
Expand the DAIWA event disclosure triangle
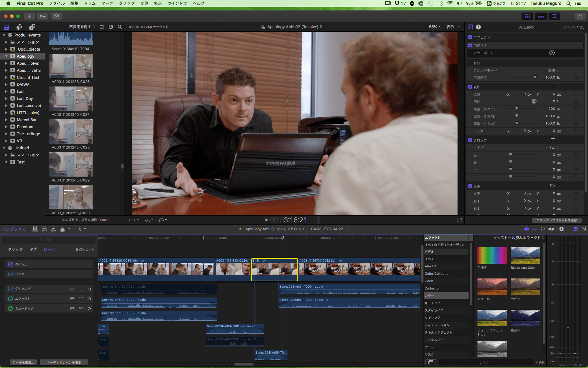tap(7, 84)
